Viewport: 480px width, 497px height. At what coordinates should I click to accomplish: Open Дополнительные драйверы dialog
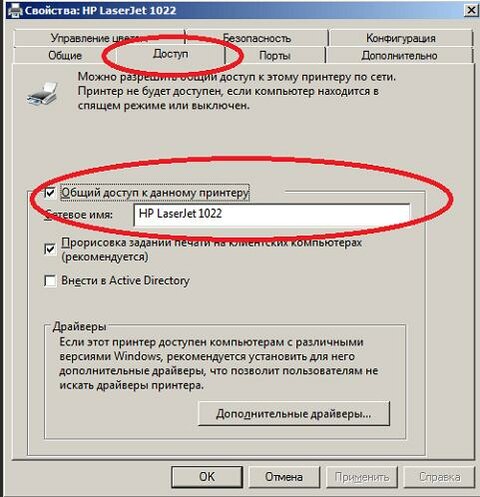tap(294, 414)
